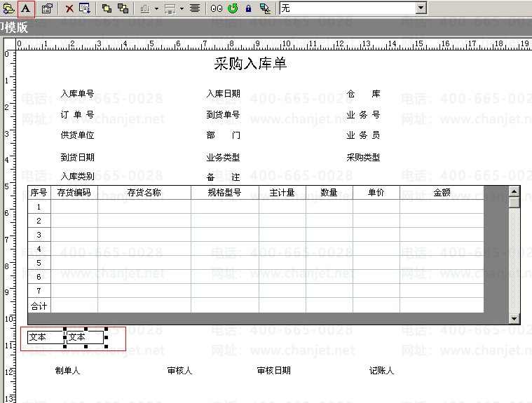This screenshot has height=403, width=532.
Task: Open the 无 combo box dropdown
Action: point(421,8)
